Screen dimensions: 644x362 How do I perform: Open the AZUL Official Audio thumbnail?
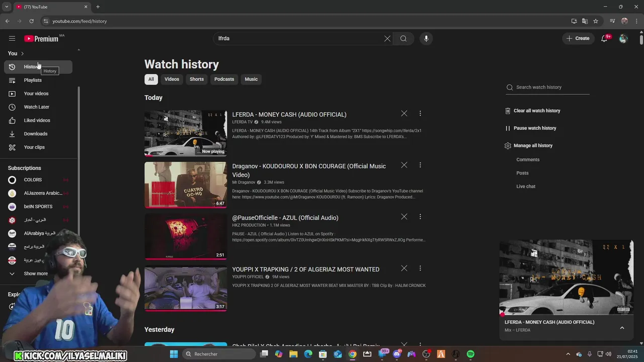point(186,237)
